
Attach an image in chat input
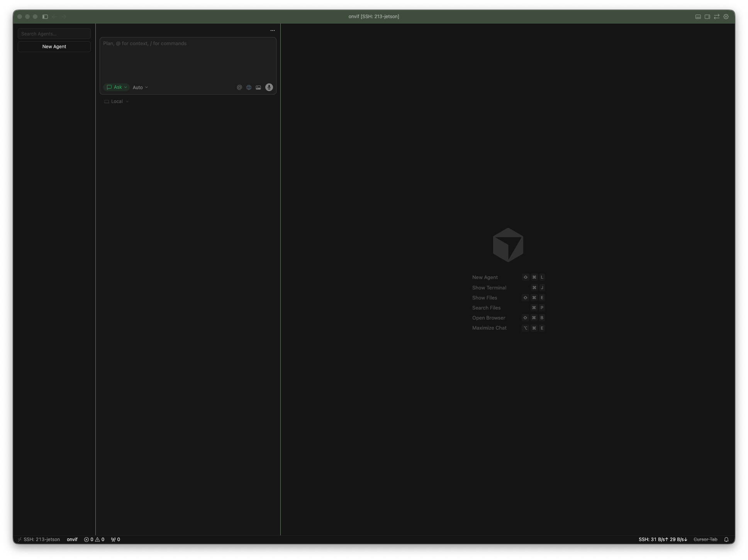(x=258, y=87)
